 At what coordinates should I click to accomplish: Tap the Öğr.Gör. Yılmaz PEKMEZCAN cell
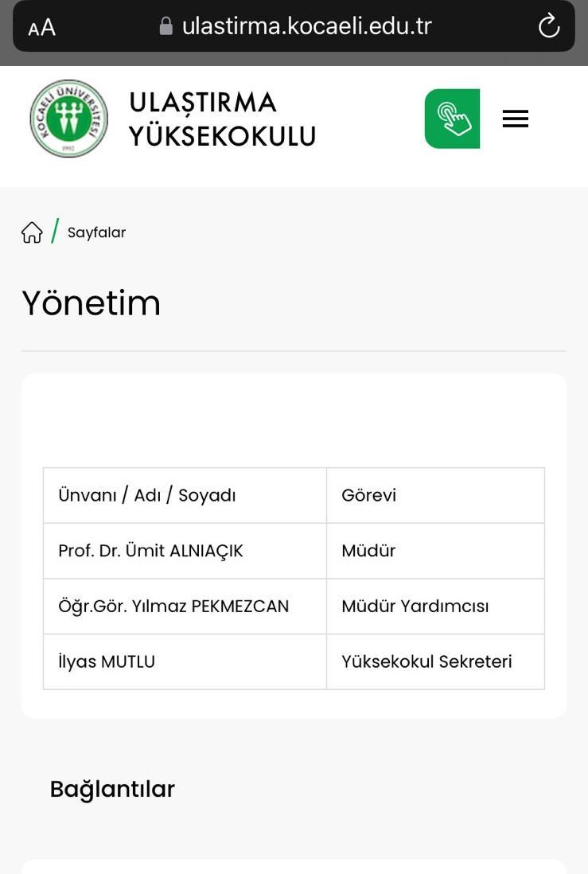[x=173, y=607]
